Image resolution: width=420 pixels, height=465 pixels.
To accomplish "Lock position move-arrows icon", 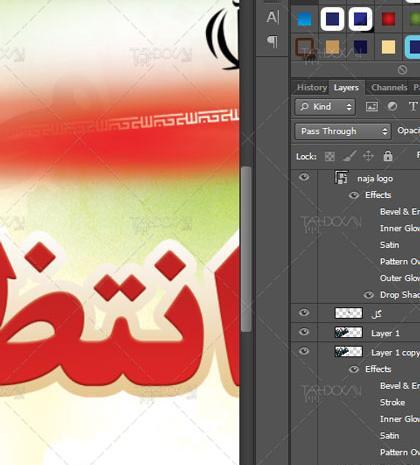I will [368, 156].
